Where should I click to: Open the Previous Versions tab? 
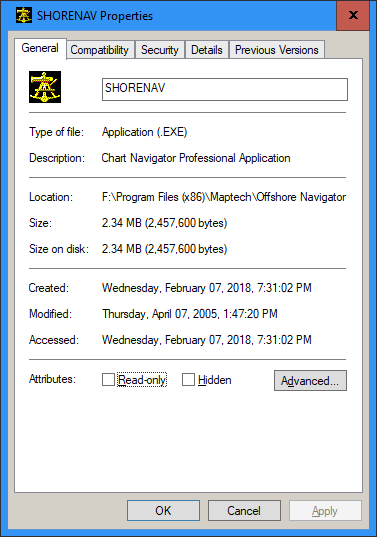point(277,50)
